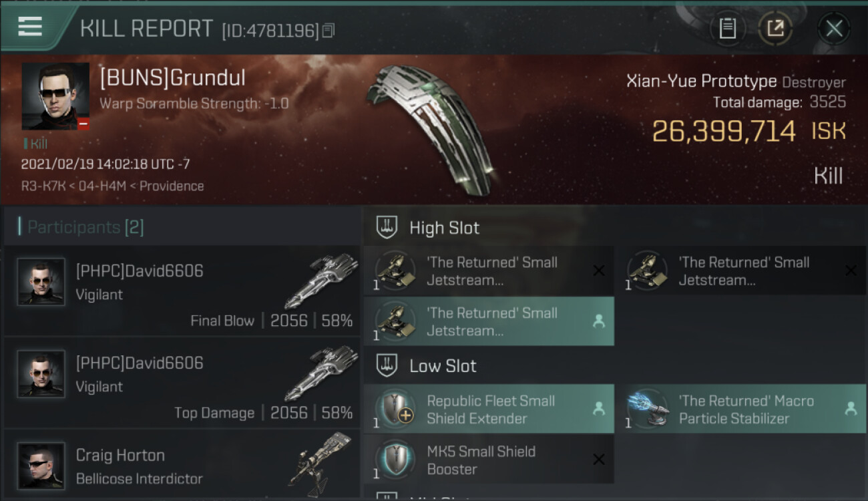Open the Final Blow David6606 participant entry
The width and height of the screenshot is (868, 501).
(182, 290)
